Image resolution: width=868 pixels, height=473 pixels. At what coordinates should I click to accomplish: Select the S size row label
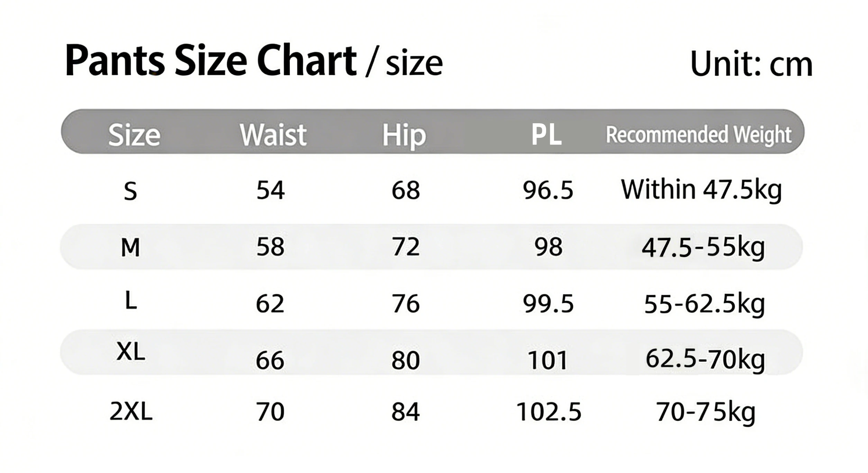(130, 191)
